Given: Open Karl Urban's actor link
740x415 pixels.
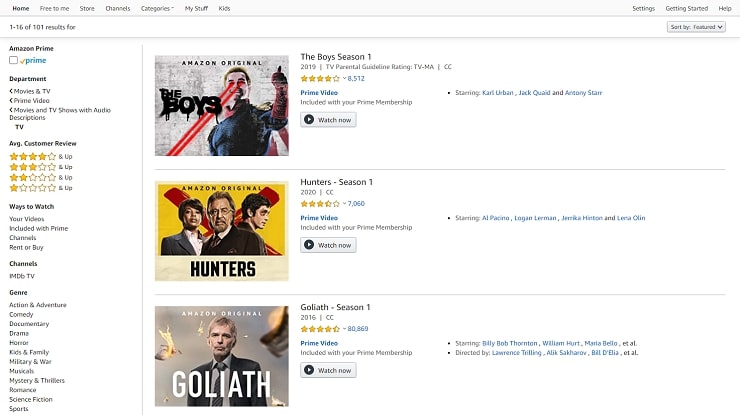Looking at the screenshot, I should 497,93.
